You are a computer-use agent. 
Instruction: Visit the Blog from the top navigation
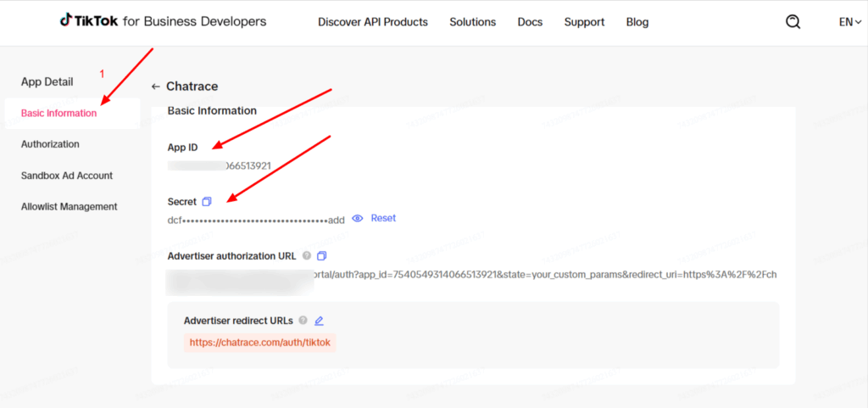[637, 22]
